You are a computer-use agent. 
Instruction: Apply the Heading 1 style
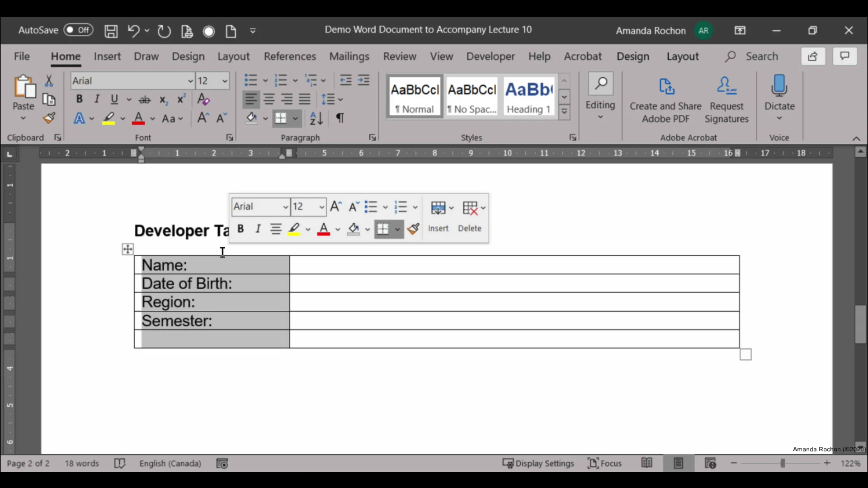click(x=528, y=96)
